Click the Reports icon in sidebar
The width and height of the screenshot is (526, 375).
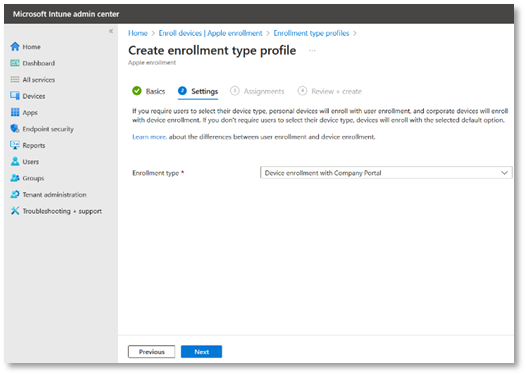coord(15,145)
